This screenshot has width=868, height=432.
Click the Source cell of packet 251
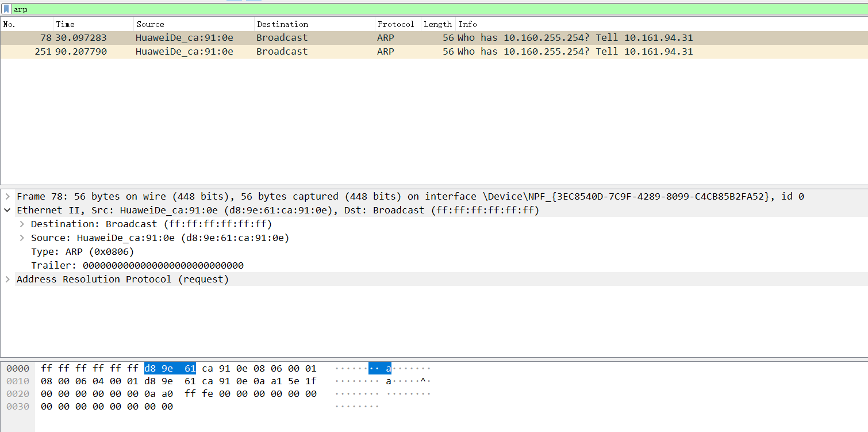click(x=185, y=52)
